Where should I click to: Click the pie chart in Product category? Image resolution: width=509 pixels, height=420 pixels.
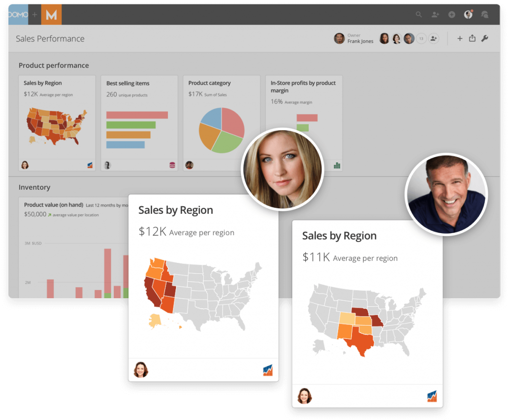point(222,130)
